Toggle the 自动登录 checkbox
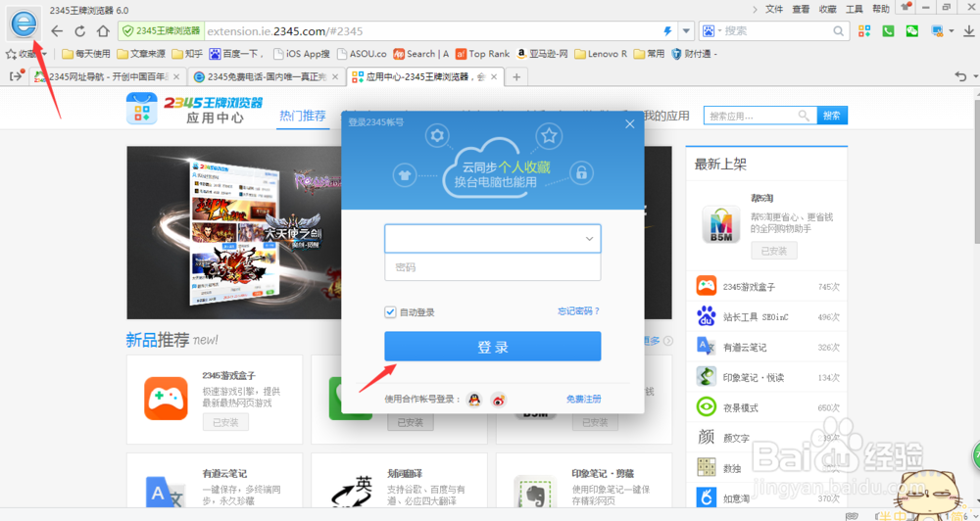This screenshot has width=980, height=521. click(x=391, y=311)
